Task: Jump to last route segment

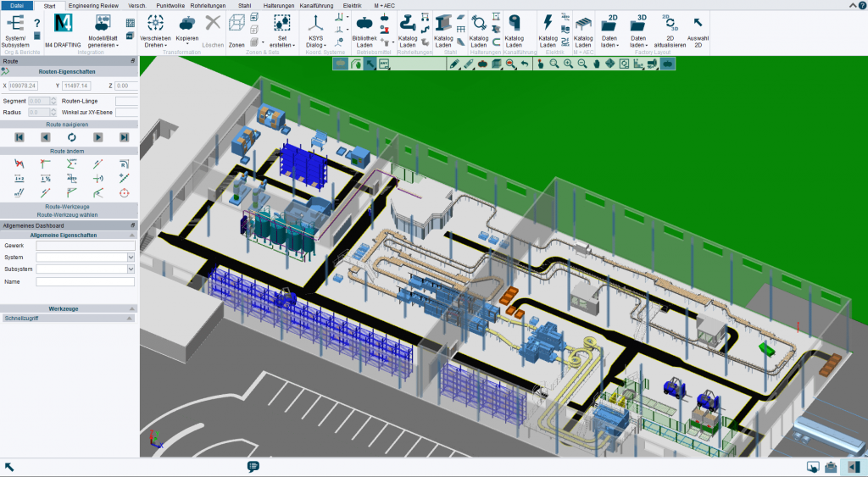Action: click(x=124, y=137)
